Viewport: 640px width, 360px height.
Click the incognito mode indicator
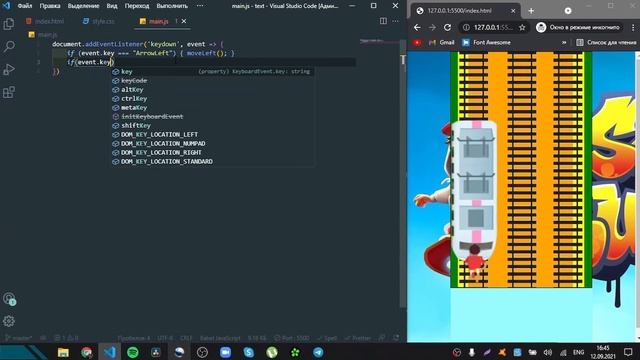click(x=578, y=27)
